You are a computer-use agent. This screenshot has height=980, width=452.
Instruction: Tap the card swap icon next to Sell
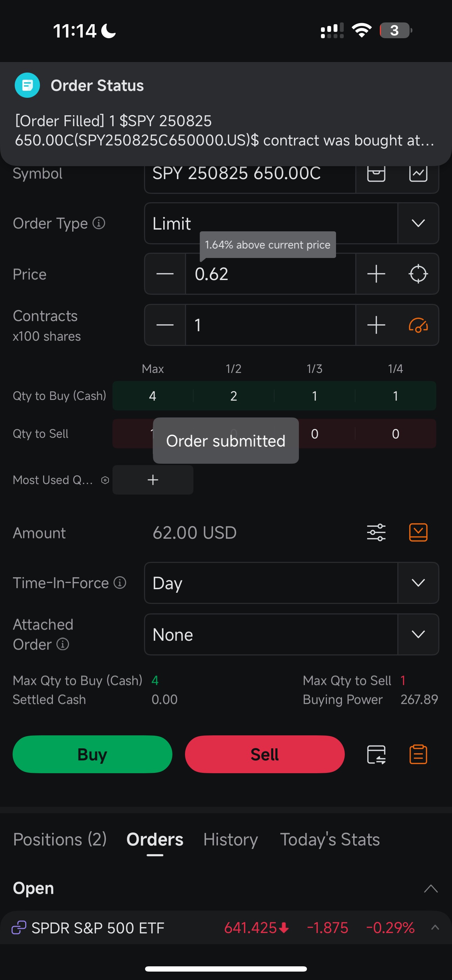coord(376,754)
